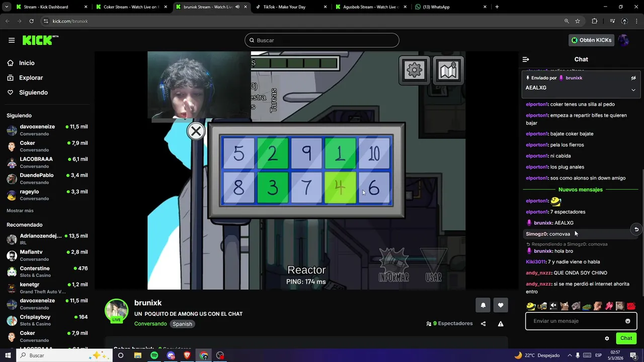This screenshot has width=644, height=362.
Task: Click the share stream icon
Action: [483, 324]
